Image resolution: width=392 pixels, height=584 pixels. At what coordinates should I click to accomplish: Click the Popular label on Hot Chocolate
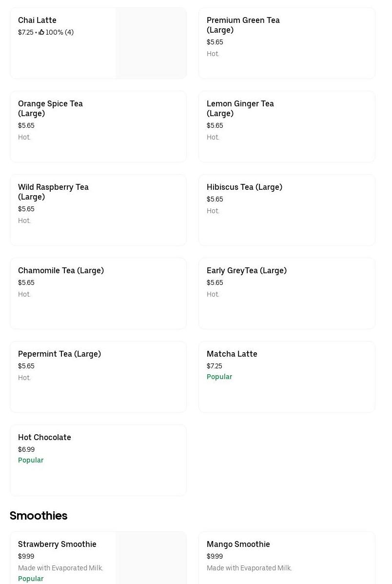pyautogui.click(x=31, y=460)
